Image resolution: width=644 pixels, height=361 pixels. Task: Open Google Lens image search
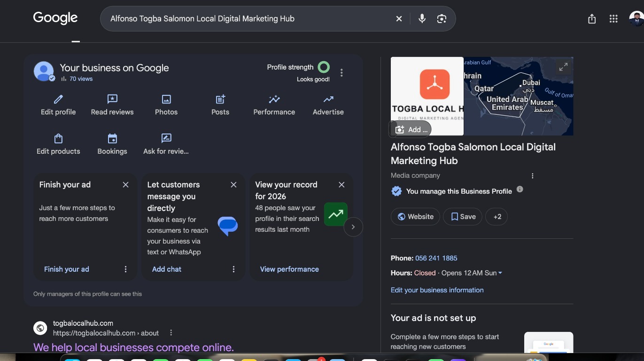point(442,19)
